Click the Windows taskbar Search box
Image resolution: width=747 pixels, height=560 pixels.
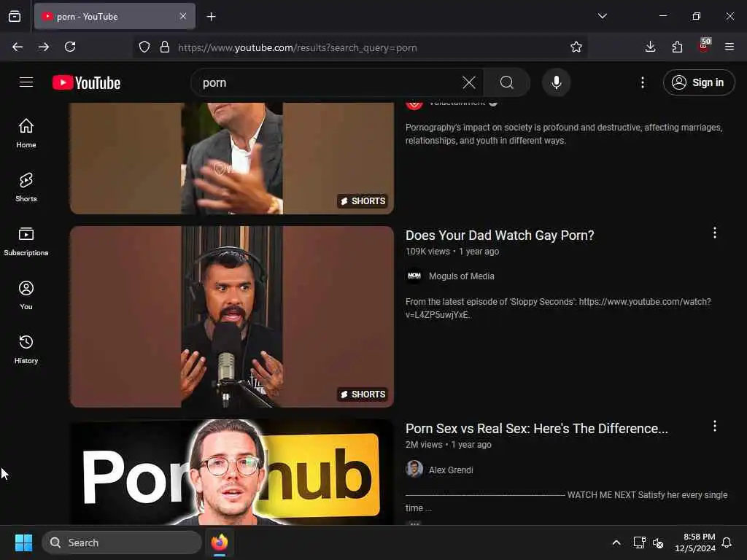(122, 542)
